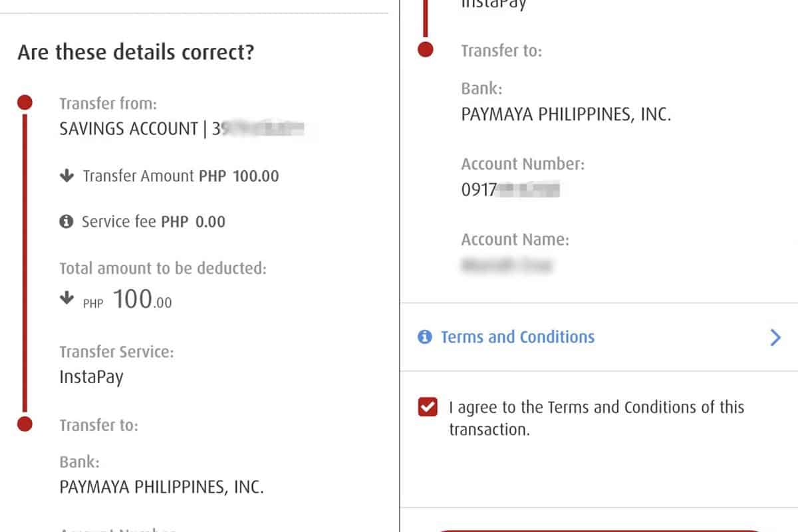The height and width of the screenshot is (532, 798).
Task: Click PAYMAYA PHILIPPINES bank name in right panel
Action: click(x=565, y=114)
